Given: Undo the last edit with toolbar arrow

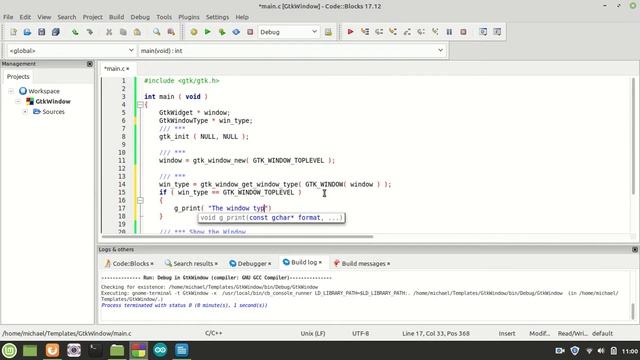Looking at the screenshot, I should (x=75, y=32).
